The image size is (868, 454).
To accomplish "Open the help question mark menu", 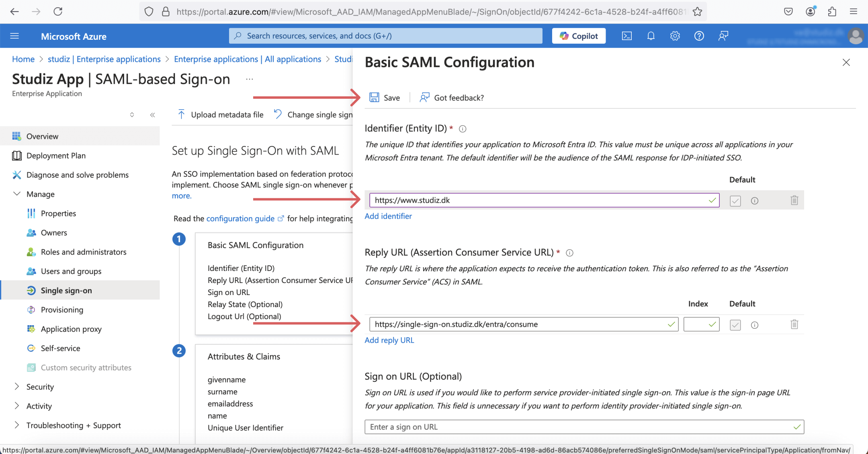I will point(699,36).
